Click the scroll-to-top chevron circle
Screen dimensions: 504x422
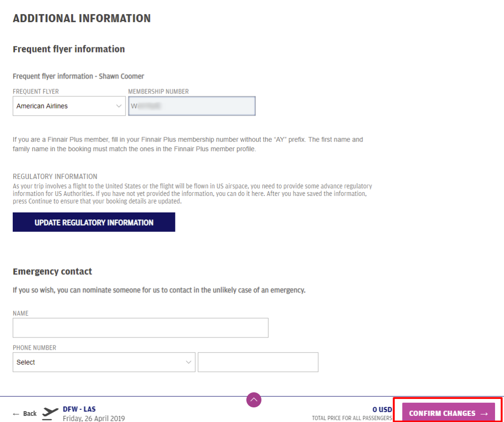pyautogui.click(x=254, y=400)
